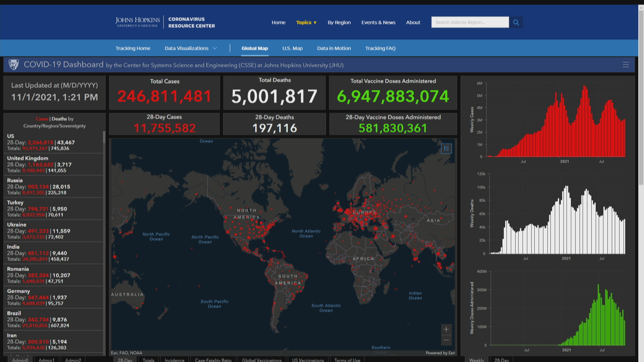Switch to the U.S. Map tab
644x362 pixels.
pos(292,48)
